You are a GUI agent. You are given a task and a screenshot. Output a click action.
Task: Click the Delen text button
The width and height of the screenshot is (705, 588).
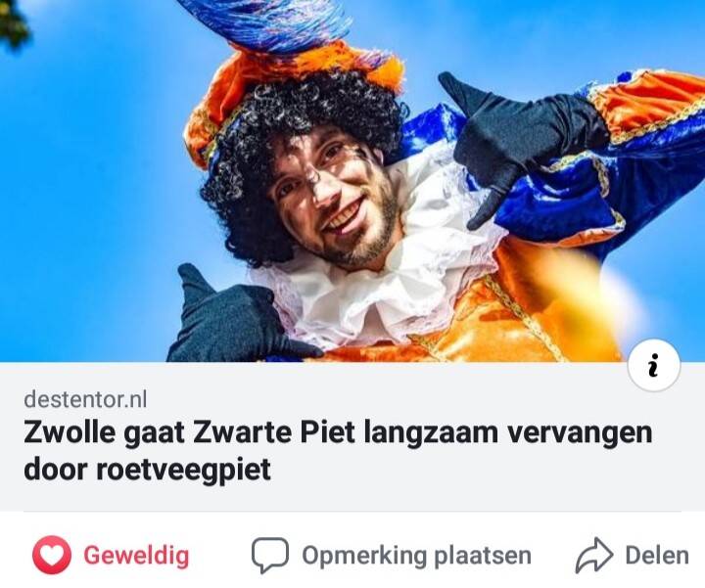657,556
